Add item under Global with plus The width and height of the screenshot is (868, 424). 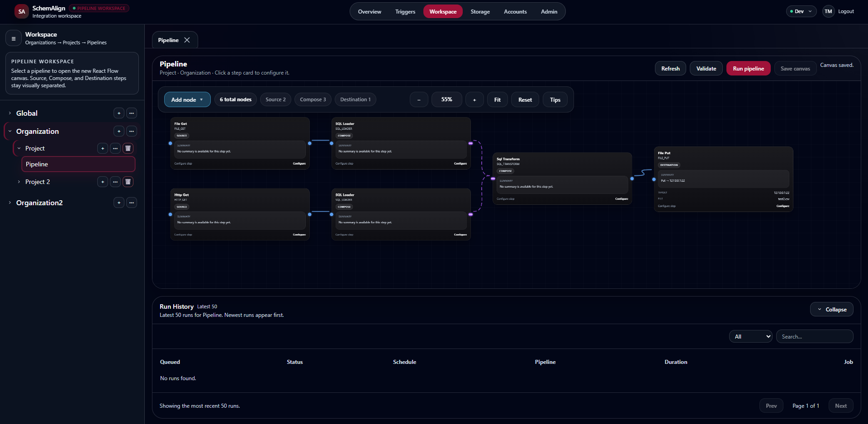119,113
